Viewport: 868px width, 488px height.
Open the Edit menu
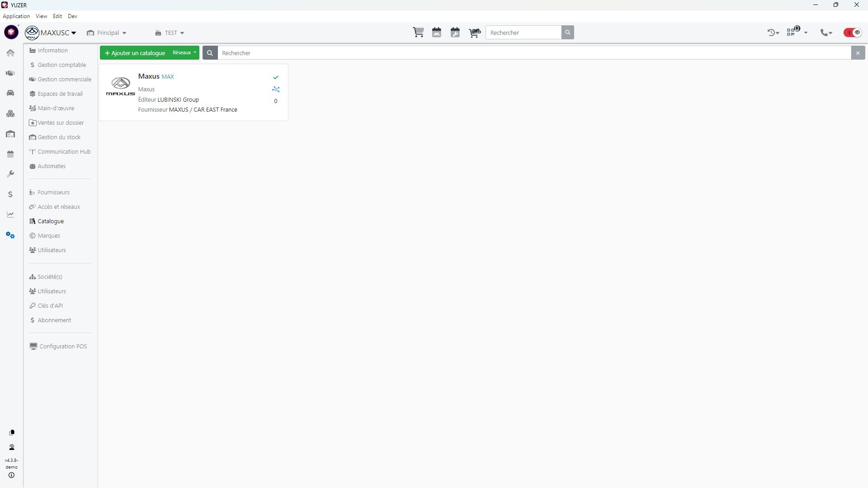tap(57, 16)
